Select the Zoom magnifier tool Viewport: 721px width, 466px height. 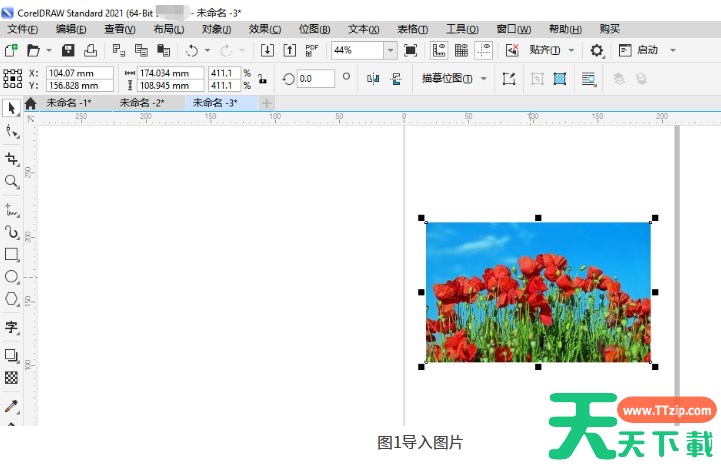coord(12,182)
